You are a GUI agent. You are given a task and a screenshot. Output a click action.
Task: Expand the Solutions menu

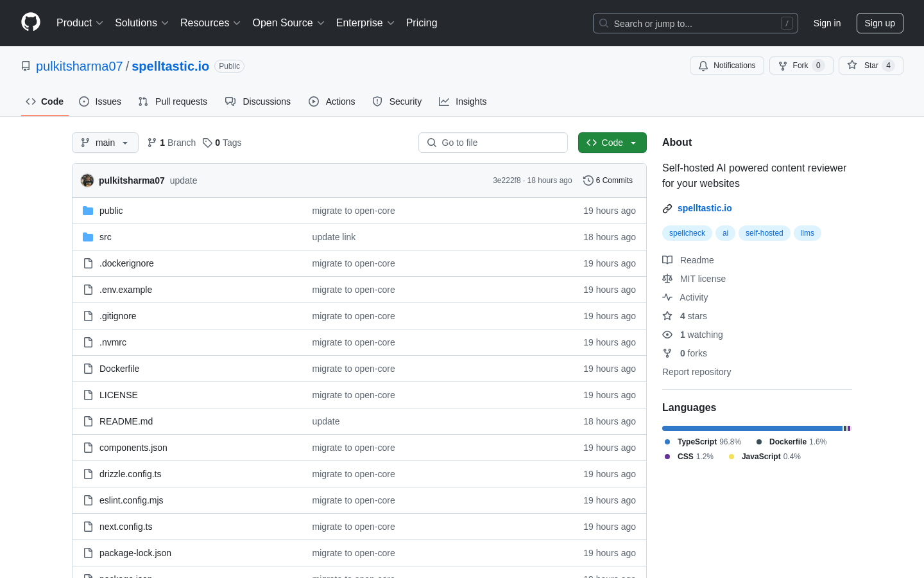142,23
